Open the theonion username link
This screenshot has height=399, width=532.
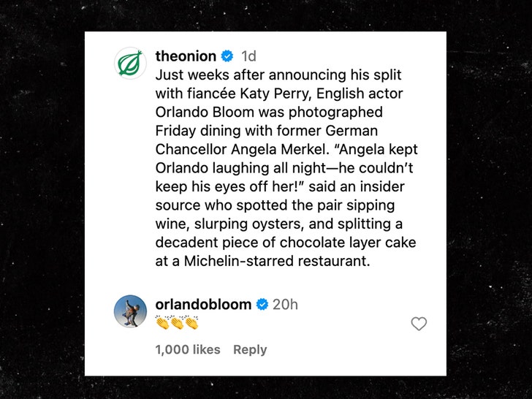186,56
